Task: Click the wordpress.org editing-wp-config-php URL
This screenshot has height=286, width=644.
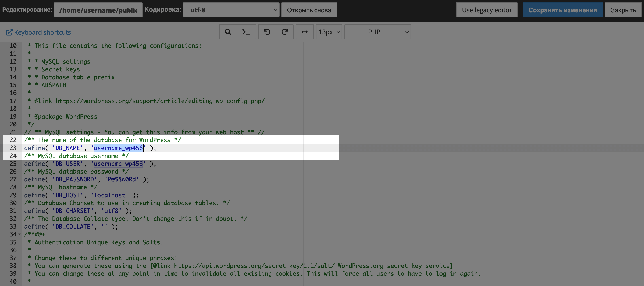Action: (160, 101)
